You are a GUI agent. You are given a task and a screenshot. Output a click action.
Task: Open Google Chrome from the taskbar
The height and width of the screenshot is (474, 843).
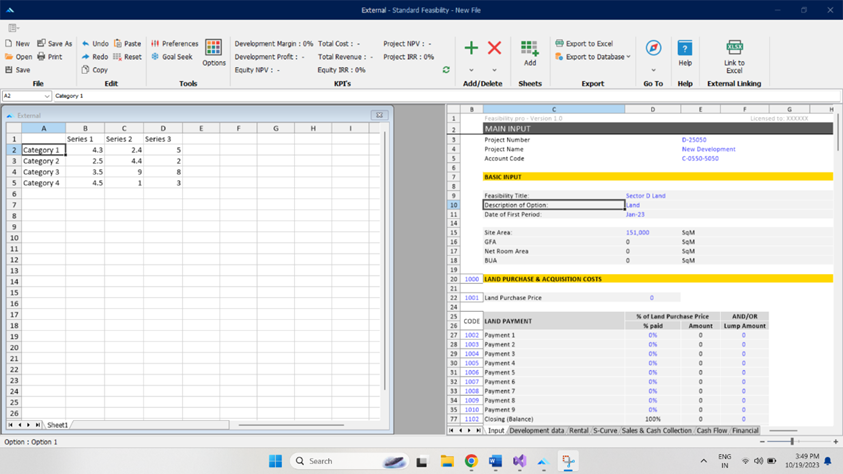[470, 461]
